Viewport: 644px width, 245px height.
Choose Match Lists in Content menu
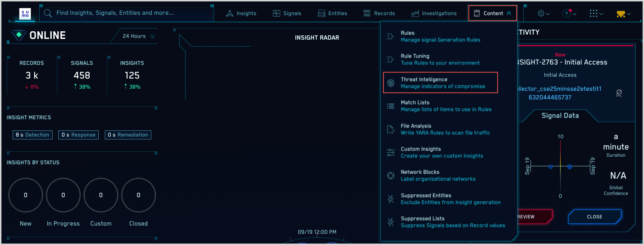(446, 106)
